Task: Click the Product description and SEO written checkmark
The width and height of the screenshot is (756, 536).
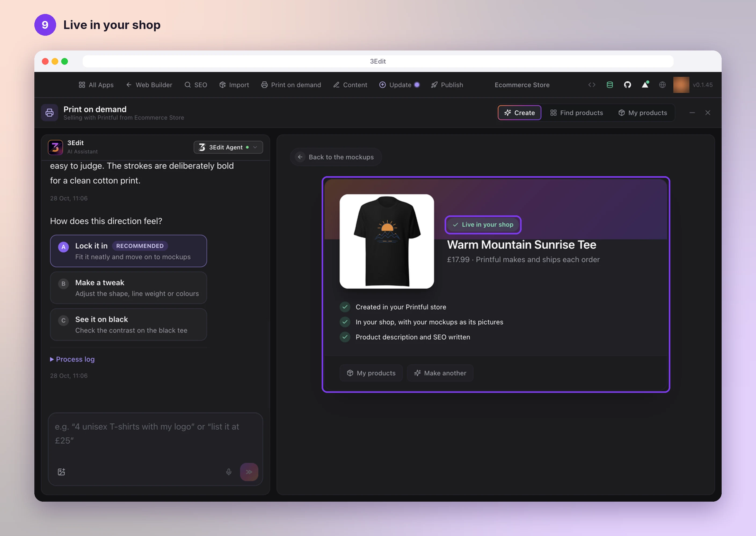Action: coord(345,337)
